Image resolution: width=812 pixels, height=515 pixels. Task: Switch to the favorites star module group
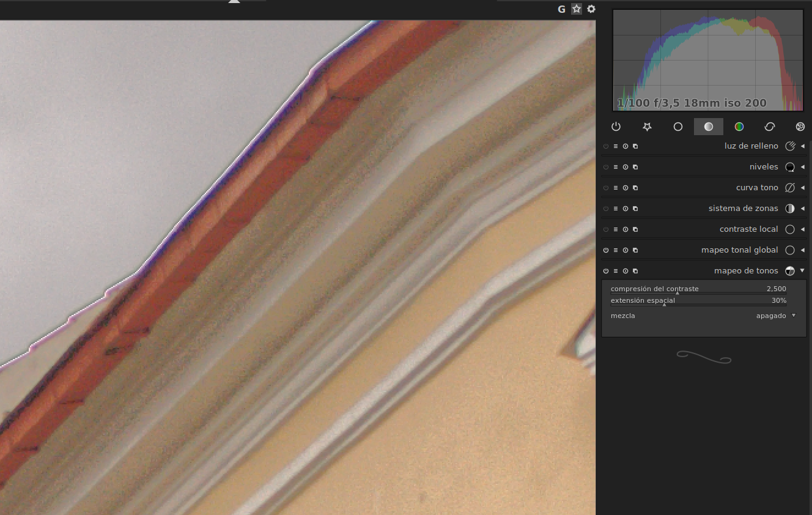[x=647, y=127]
